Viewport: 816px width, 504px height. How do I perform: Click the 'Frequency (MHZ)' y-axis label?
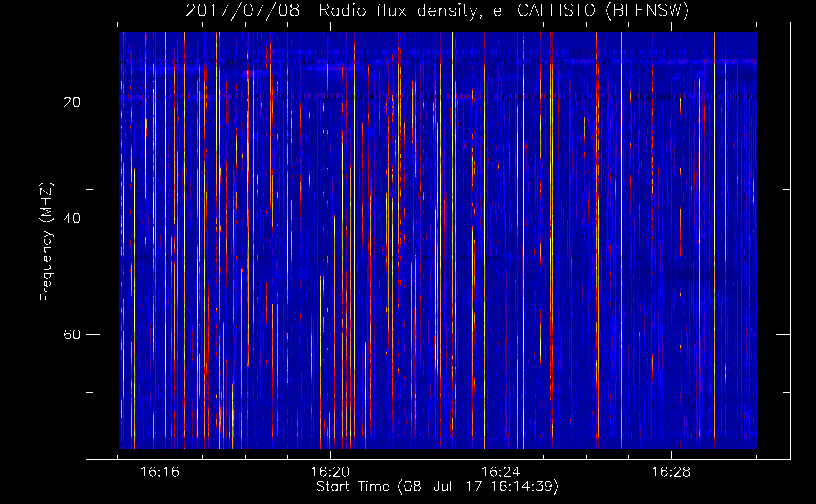click(46, 242)
